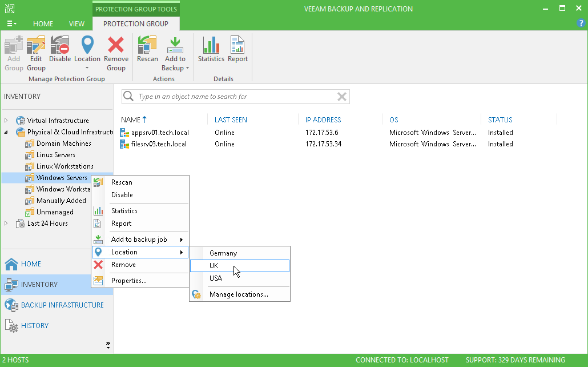This screenshot has height=367, width=588.
Task: Click the Add to Backup ribbon icon
Action: pos(175,45)
